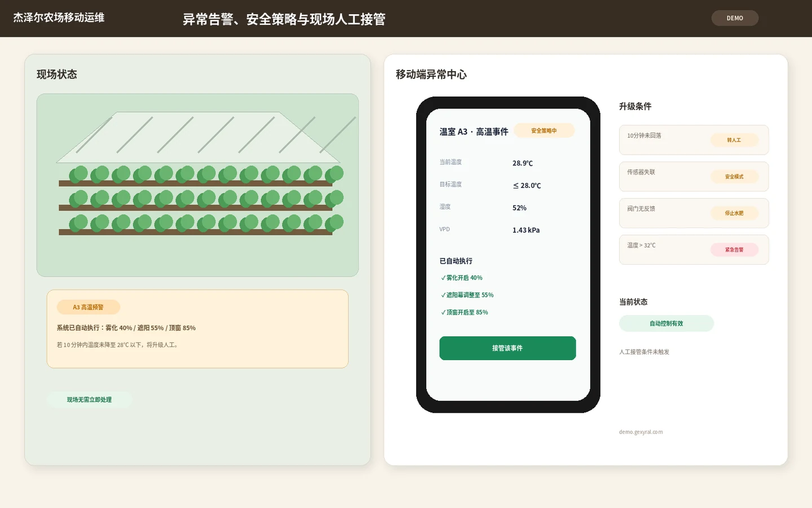
Task: Click the DEMO badge in the header
Action: pyautogui.click(x=735, y=18)
